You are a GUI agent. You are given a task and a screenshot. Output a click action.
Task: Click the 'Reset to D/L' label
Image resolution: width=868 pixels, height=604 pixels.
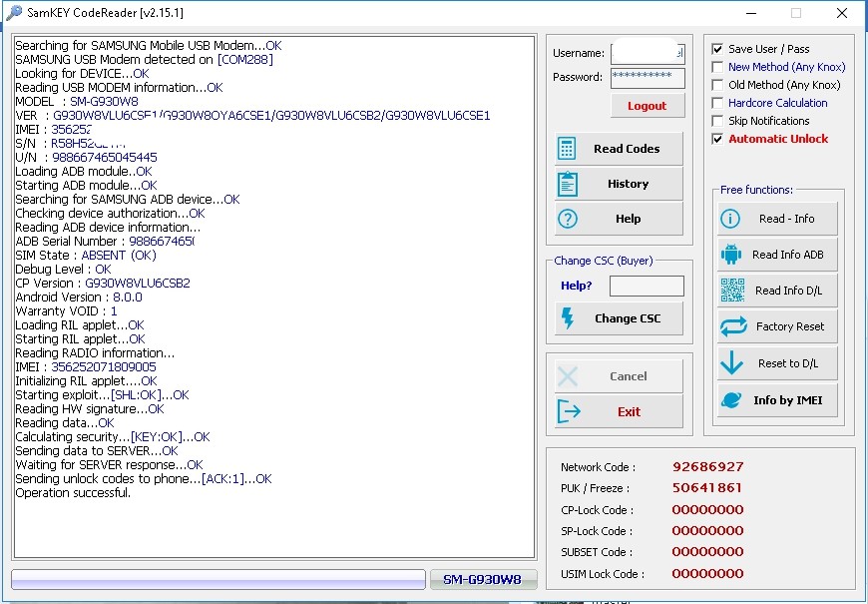pos(788,363)
